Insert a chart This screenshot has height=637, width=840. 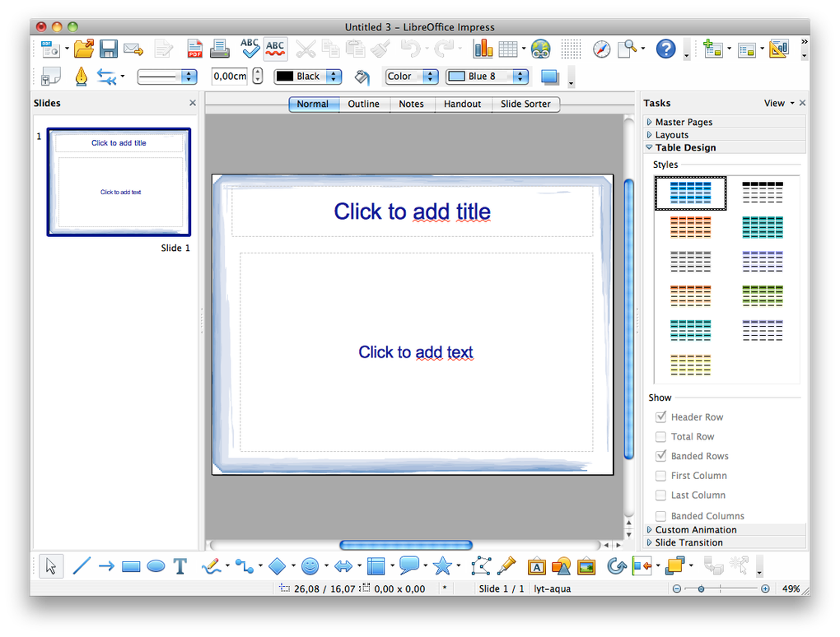(483, 49)
